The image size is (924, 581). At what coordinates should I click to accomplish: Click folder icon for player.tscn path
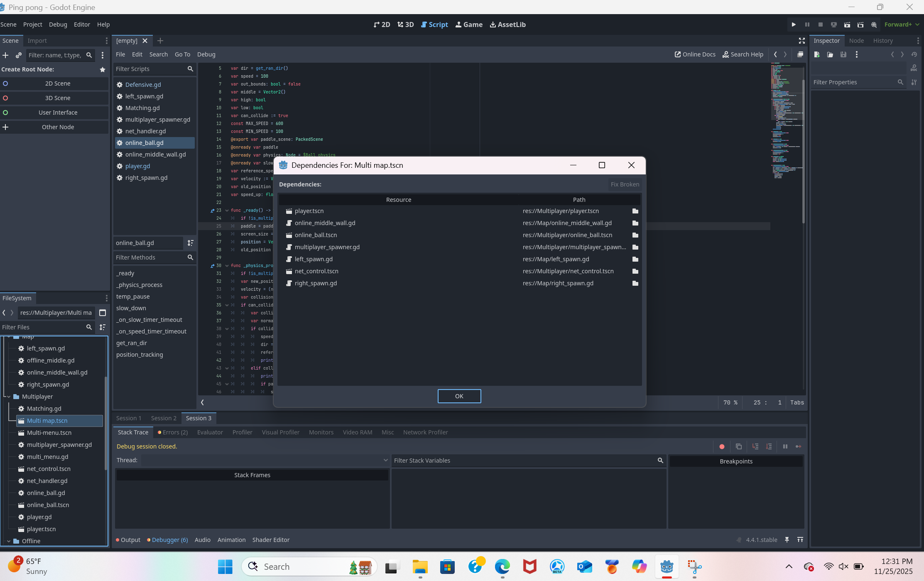click(635, 211)
